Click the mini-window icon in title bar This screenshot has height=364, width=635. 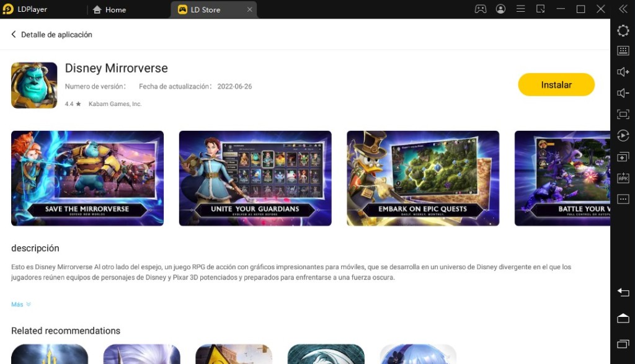(540, 9)
